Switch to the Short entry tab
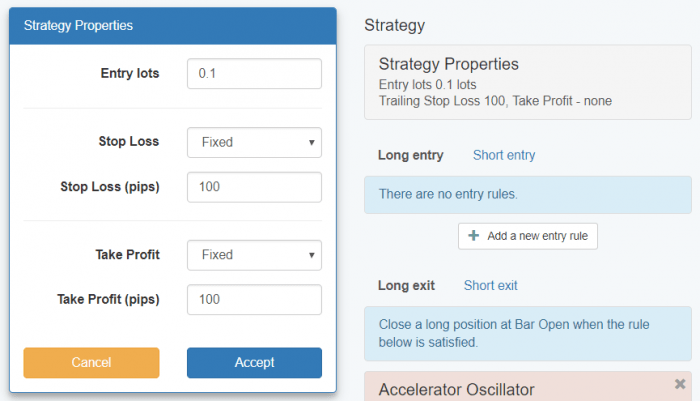 point(503,155)
